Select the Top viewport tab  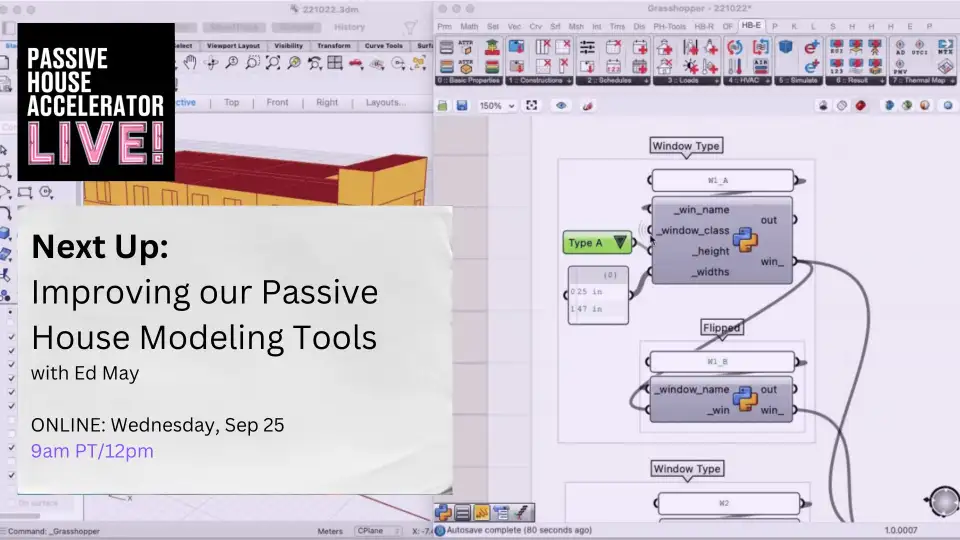pyautogui.click(x=232, y=102)
